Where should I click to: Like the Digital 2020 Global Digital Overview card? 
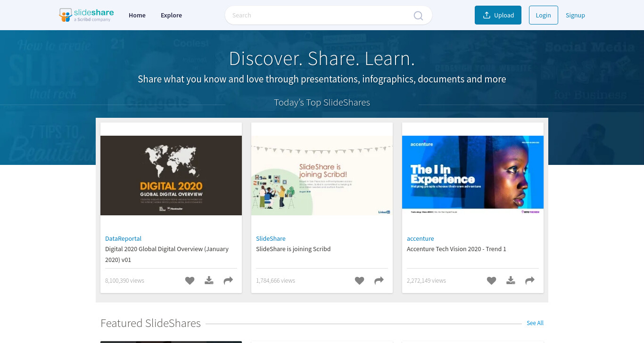coord(190,280)
